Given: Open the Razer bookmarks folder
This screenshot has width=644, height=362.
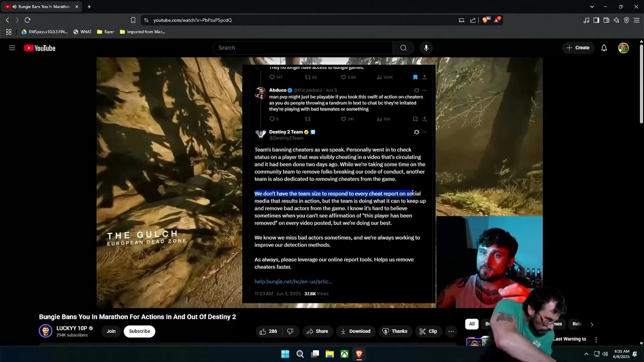Looking at the screenshot, I should [106, 32].
